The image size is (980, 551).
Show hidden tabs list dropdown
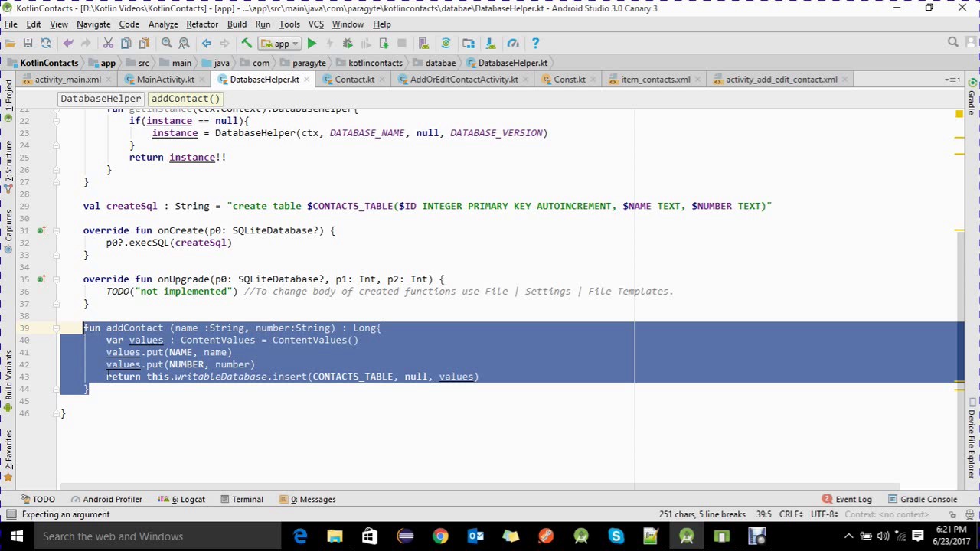[952, 80]
